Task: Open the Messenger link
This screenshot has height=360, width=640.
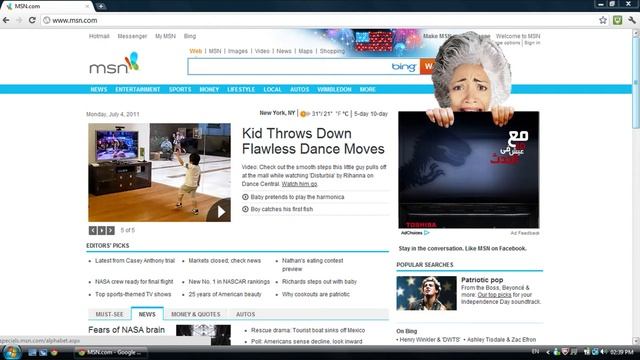Action: [132, 36]
